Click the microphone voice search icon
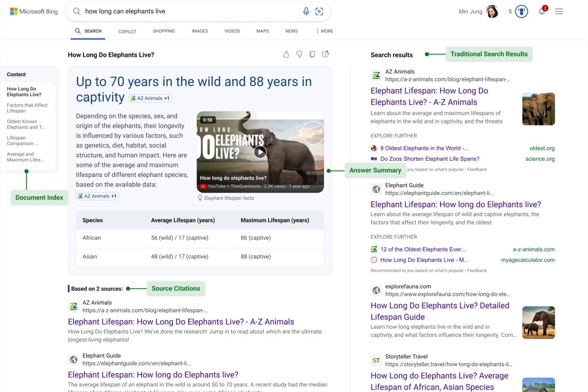The image size is (588, 392). point(306,11)
